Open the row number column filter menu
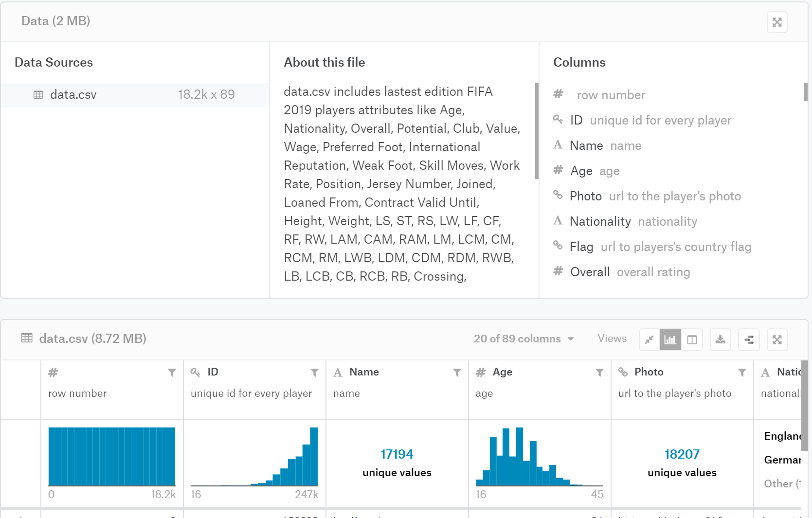The width and height of the screenshot is (812, 518). click(172, 372)
